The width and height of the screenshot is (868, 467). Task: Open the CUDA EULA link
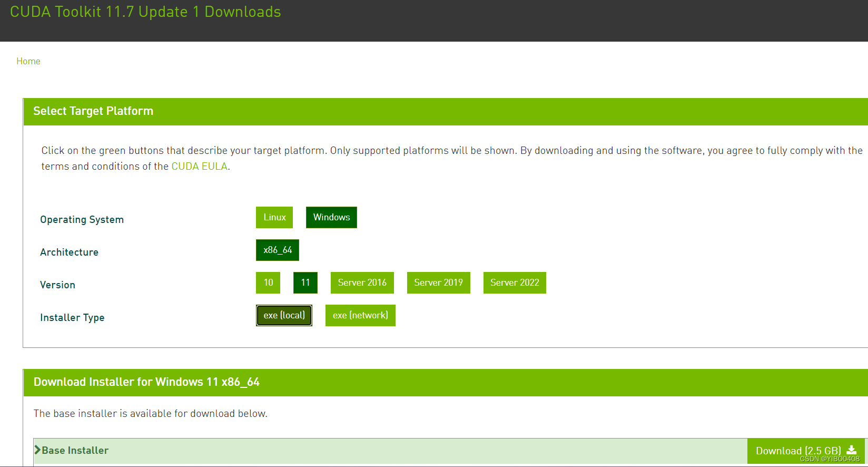[199, 166]
